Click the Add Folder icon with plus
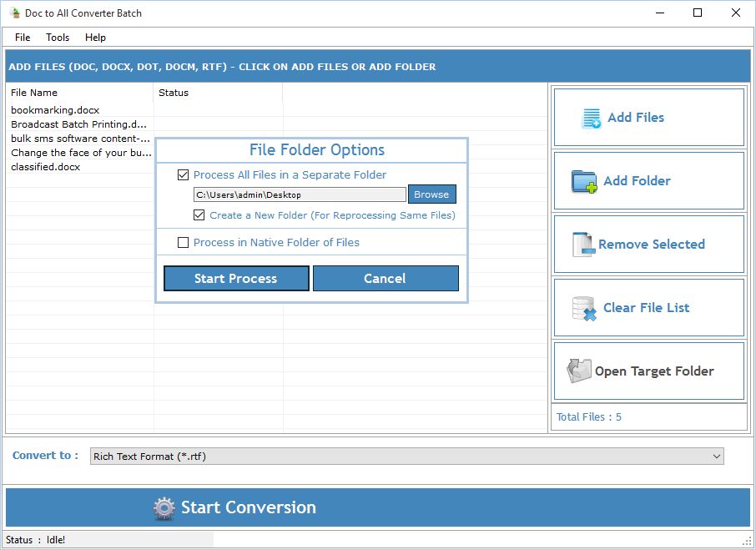The width and height of the screenshot is (756, 550). (x=584, y=181)
